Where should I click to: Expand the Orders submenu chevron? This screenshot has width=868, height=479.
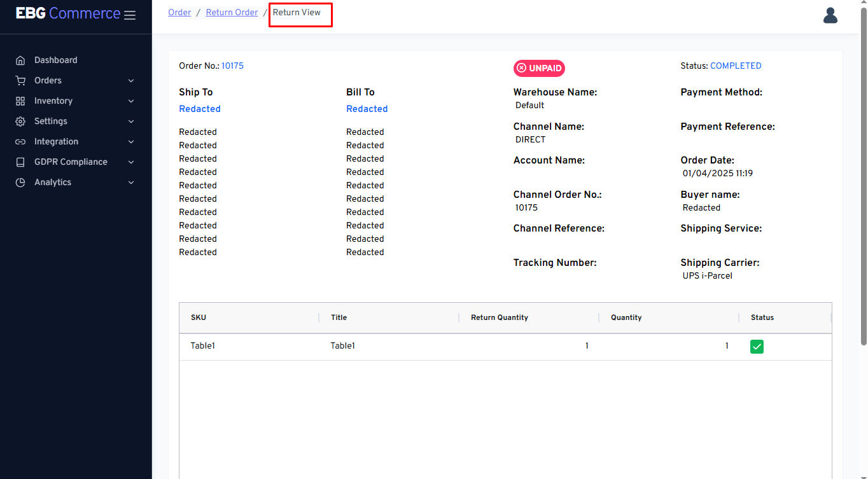(131, 81)
